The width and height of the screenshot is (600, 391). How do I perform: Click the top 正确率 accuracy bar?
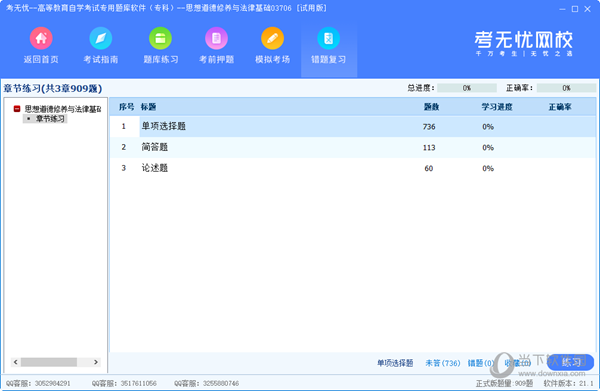(566, 88)
